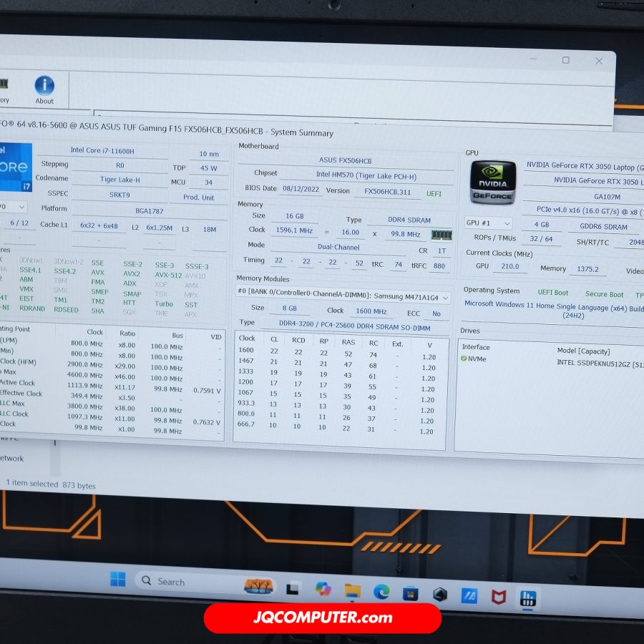Open Task View from the taskbar
Screen dimensions: 644x644
pos(293,590)
